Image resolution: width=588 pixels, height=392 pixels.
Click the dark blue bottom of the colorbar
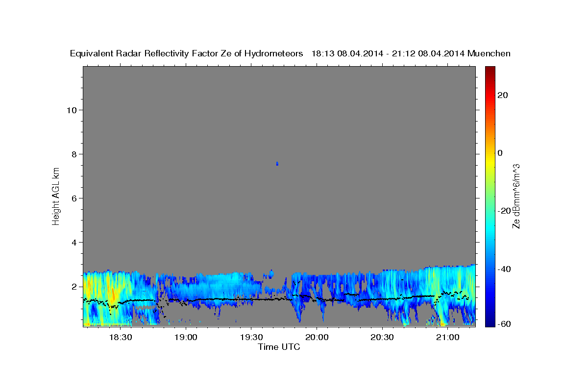coord(490,322)
